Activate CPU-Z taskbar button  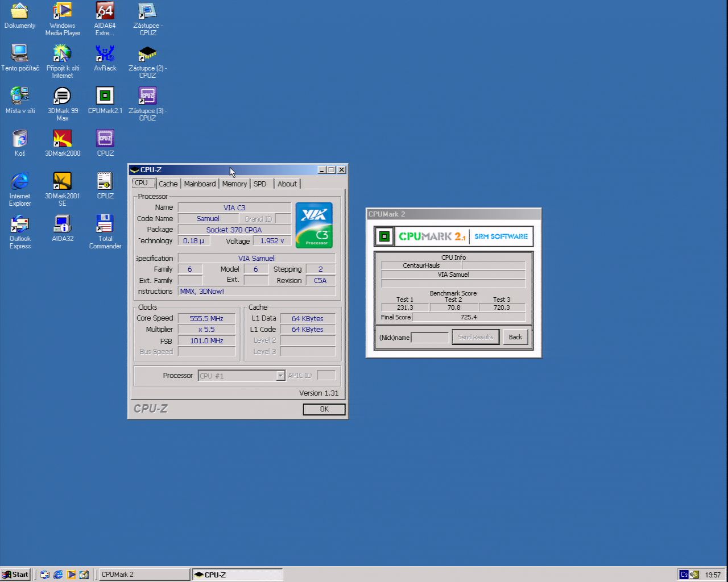(x=237, y=575)
